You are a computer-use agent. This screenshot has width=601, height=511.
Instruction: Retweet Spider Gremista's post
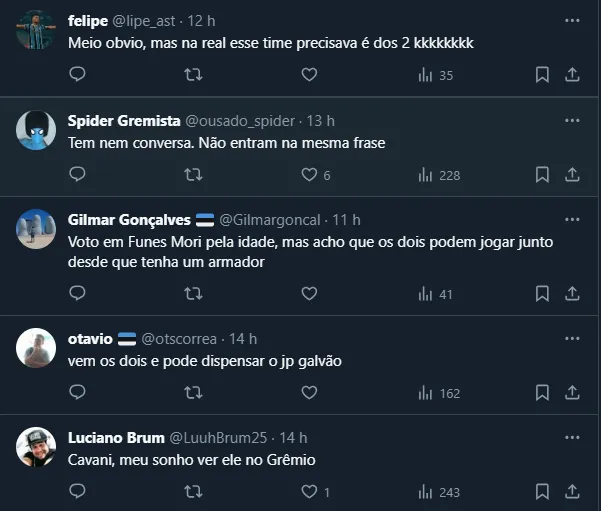tap(194, 175)
